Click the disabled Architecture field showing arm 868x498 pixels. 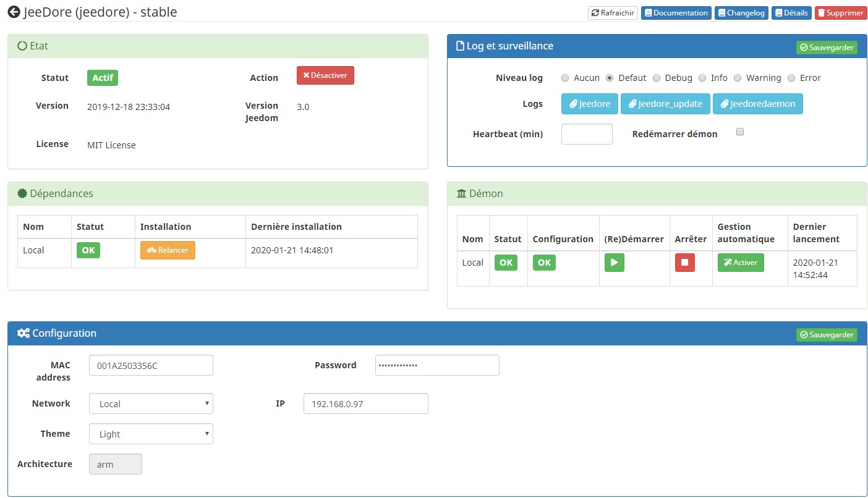(x=116, y=464)
